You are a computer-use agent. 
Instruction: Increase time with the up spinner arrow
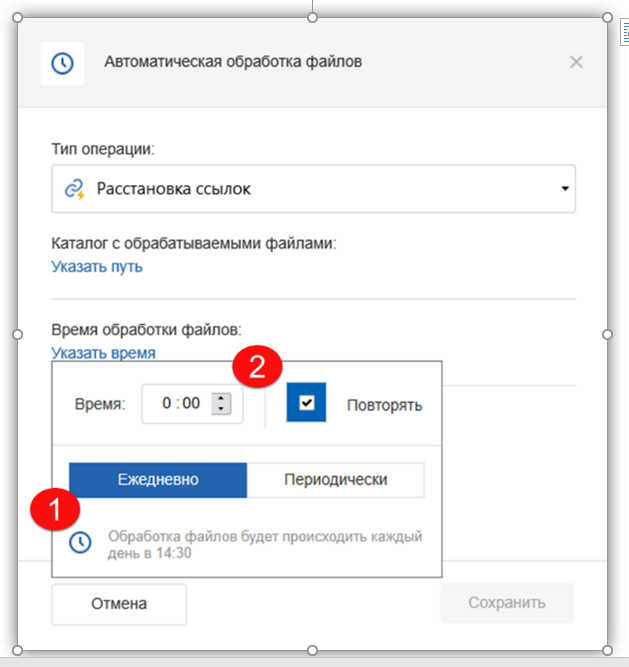click(x=223, y=398)
